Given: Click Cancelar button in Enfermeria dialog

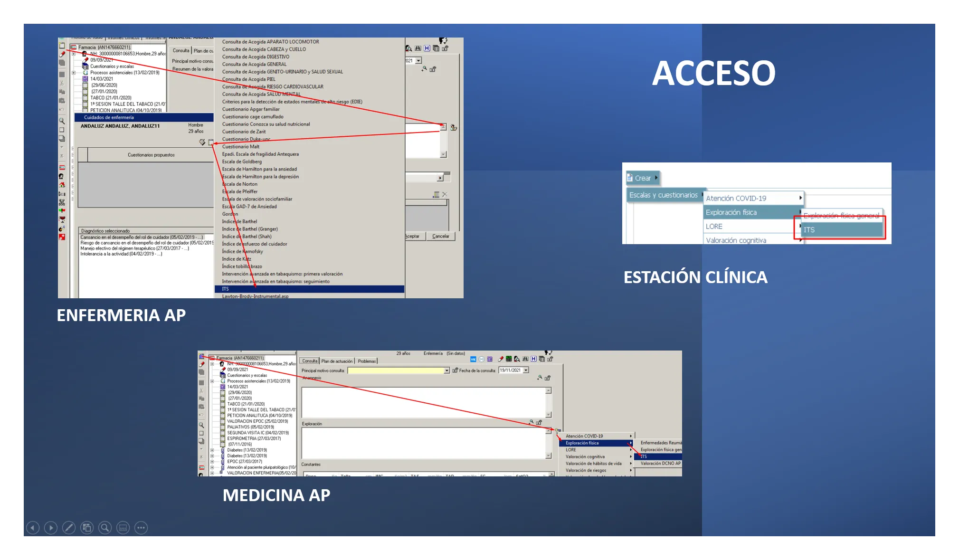Looking at the screenshot, I should point(441,236).
